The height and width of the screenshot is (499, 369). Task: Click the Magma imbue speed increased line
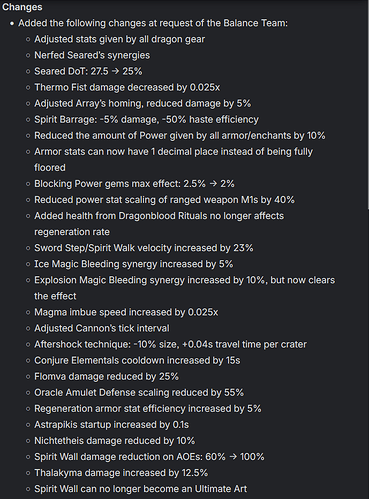coord(126,312)
